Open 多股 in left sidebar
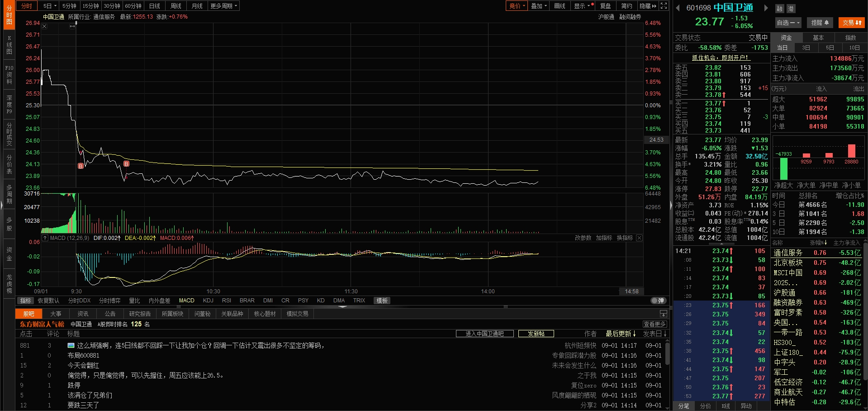 point(9,224)
